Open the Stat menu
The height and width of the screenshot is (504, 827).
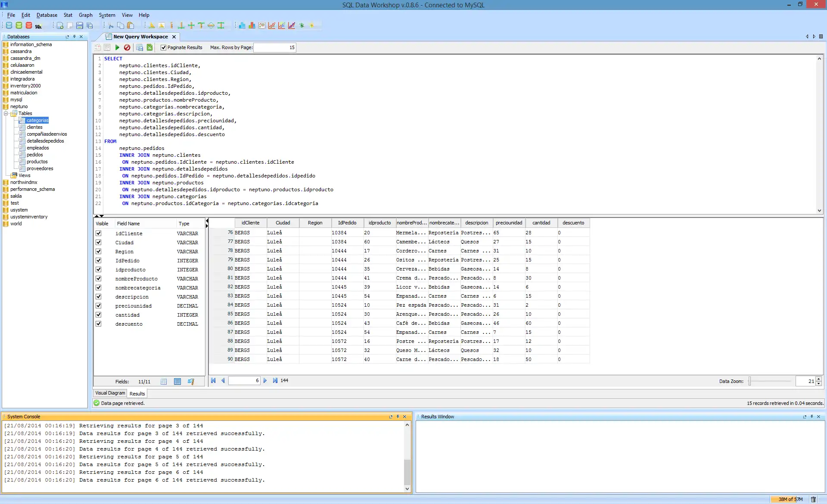pos(67,15)
